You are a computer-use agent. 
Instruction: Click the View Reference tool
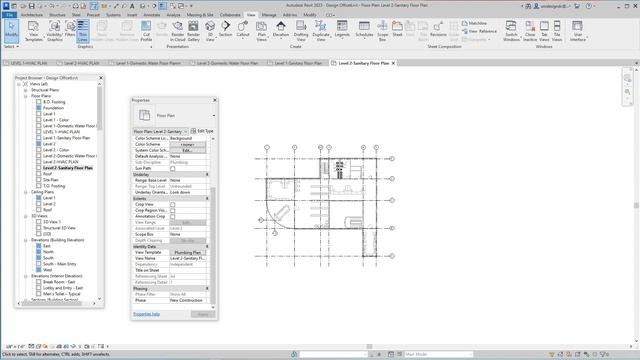point(480,31)
